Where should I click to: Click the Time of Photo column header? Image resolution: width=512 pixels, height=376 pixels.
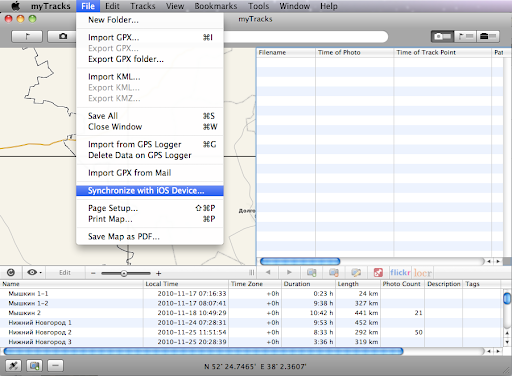(355, 52)
